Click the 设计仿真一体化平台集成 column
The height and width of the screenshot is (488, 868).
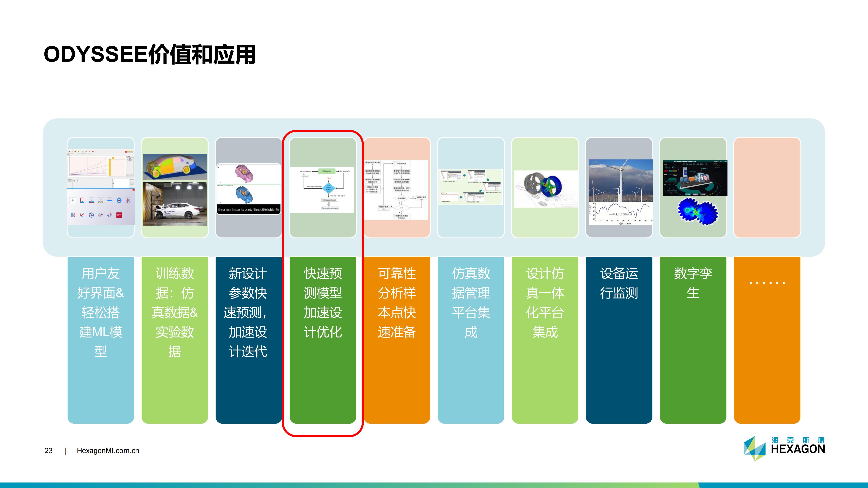(x=545, y=340)
